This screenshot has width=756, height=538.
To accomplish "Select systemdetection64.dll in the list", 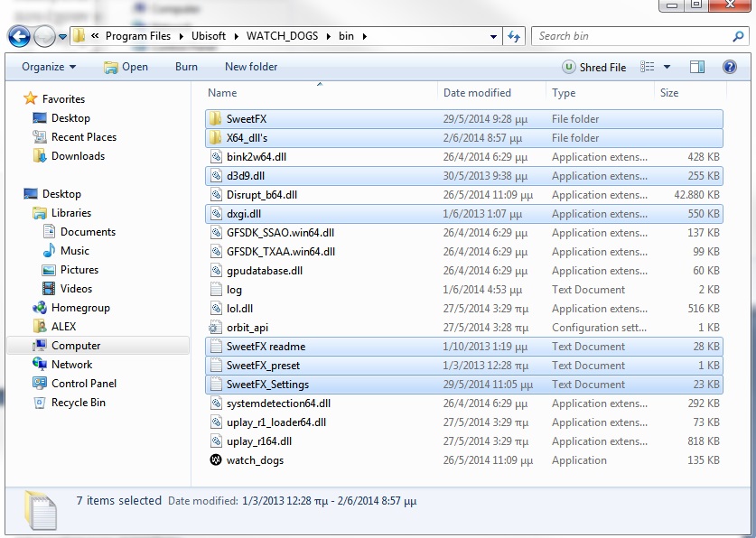I will point(278,403).
